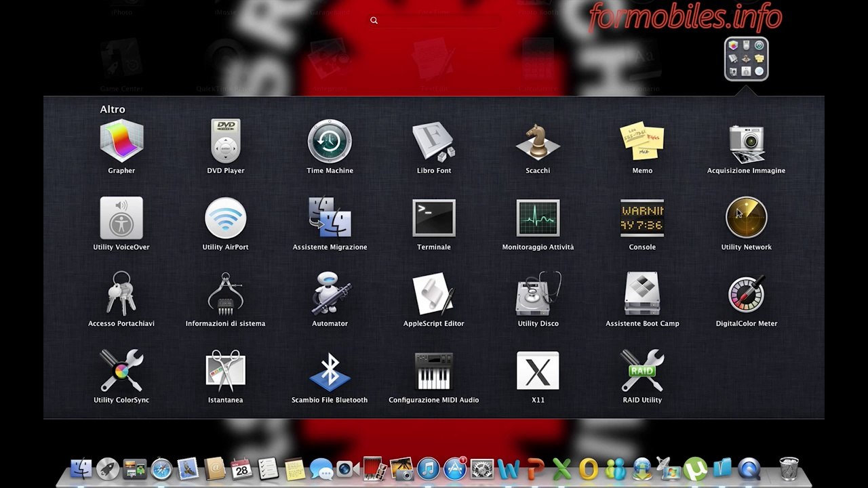868x488 pixels.
Task: Launch DVD Player
Action: point(225,141)
